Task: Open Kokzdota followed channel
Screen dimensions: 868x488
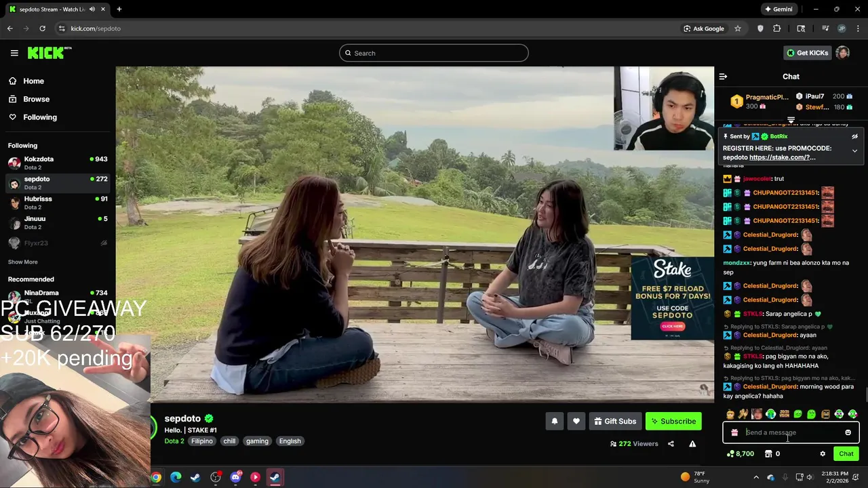Action: 58,163
